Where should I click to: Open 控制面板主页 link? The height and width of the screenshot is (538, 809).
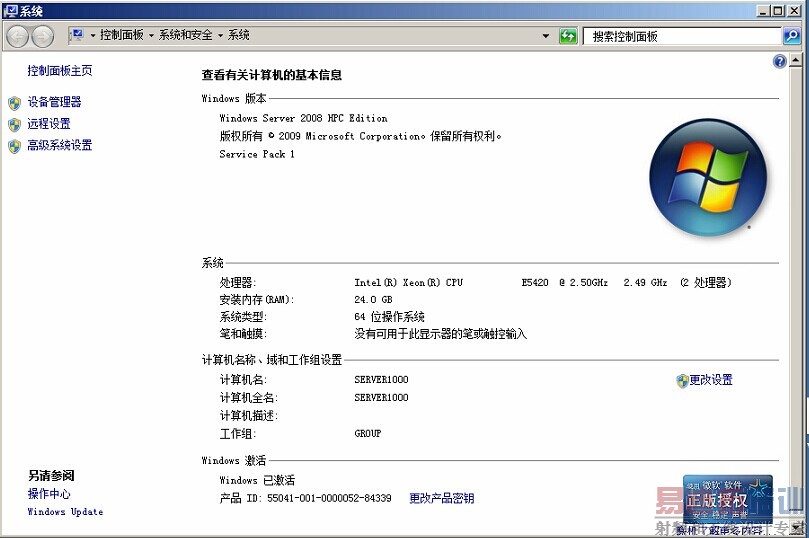pyautogui.click(x=60, y=71)
